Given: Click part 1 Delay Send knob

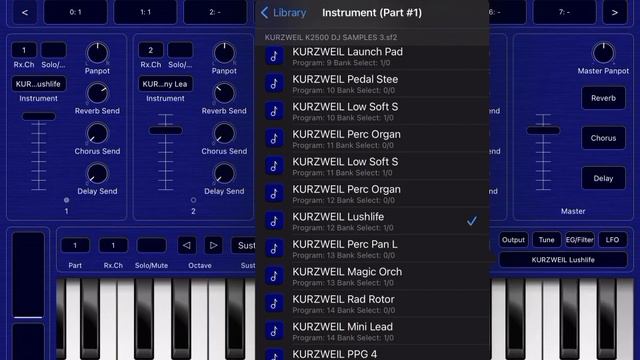Looking at the screenshot, I should [97, 173].
